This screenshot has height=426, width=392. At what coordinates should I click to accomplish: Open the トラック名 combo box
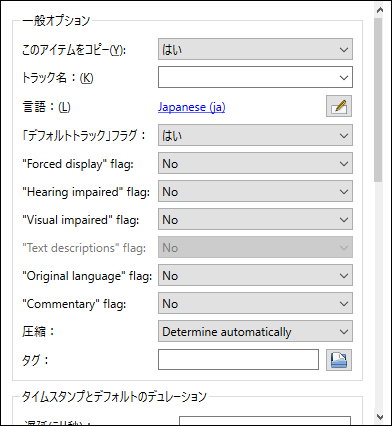pyautogui.click(x=255, y=77)
